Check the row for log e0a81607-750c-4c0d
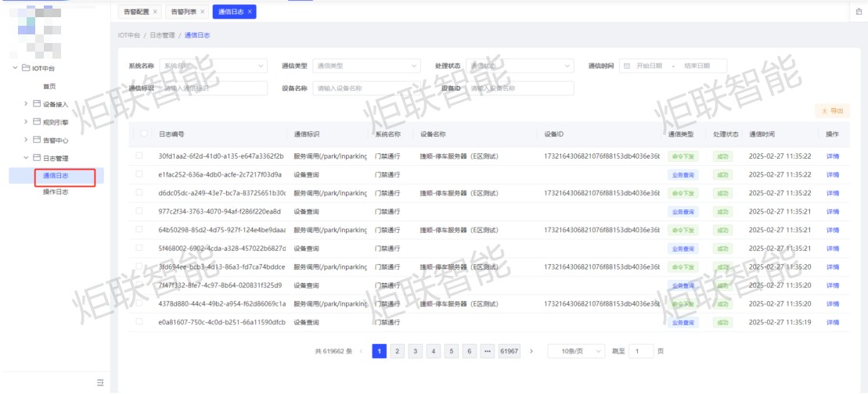Image resolution: width=868 pixels, height=394 pixels. pos(139,321)
